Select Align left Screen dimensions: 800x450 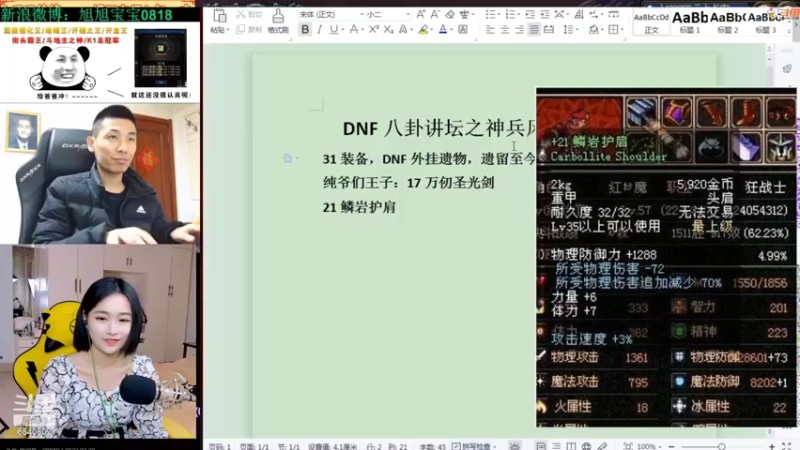coord(490,30)
